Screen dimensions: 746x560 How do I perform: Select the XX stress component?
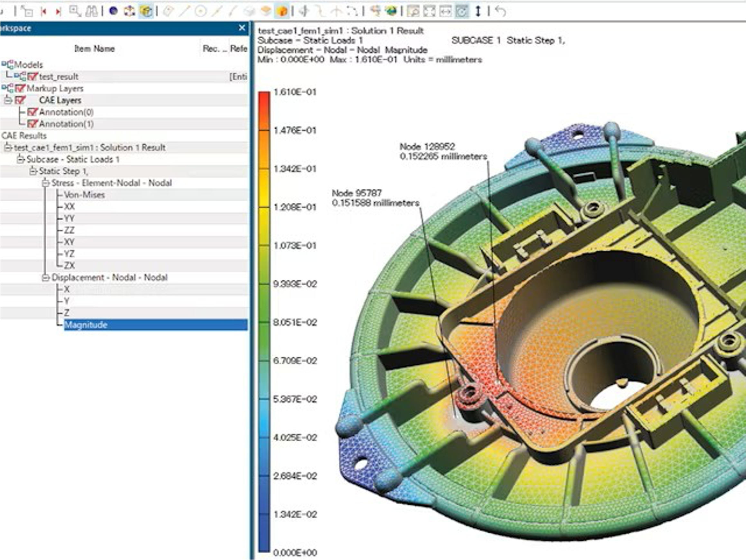coord(69,207)
